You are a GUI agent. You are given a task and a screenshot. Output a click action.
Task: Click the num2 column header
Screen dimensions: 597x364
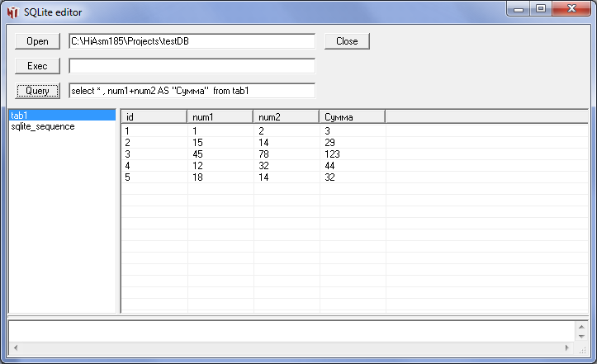tap(286, 117)
